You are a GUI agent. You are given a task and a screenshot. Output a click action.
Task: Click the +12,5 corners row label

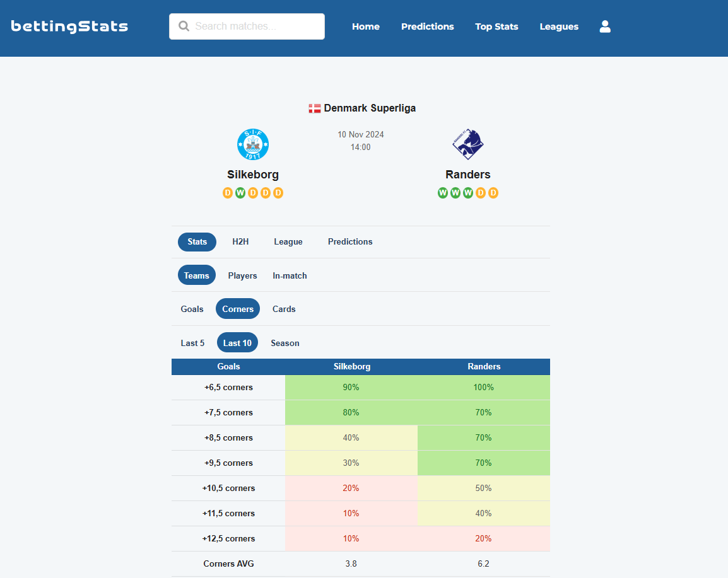point(228,538)
